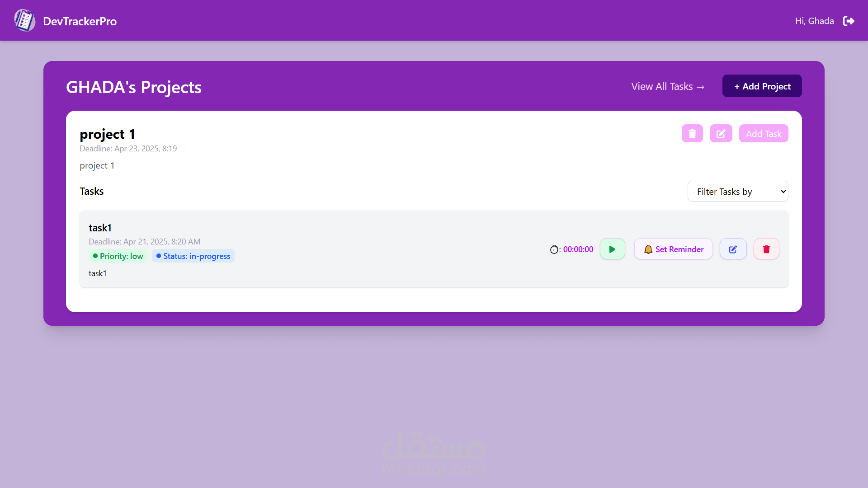Click the bell icon in Set Reminder
Image resolution: width=868 pixels, height=488 pixels.
(648, 249)
